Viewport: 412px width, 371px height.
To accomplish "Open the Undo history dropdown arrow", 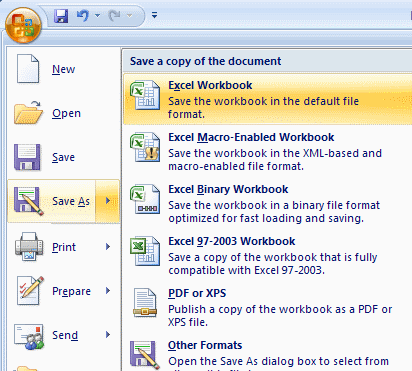I will (98, 15).
